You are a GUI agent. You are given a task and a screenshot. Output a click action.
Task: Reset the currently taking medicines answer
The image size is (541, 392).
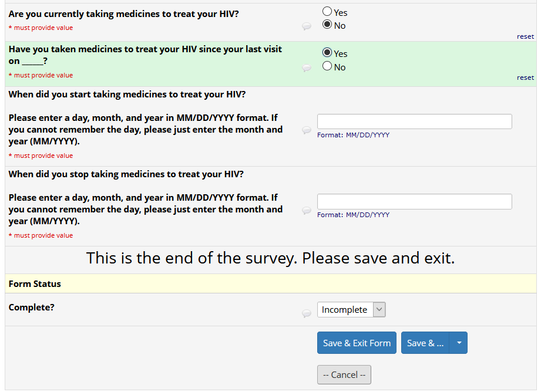pyautogui.click(x=525, y=36)
